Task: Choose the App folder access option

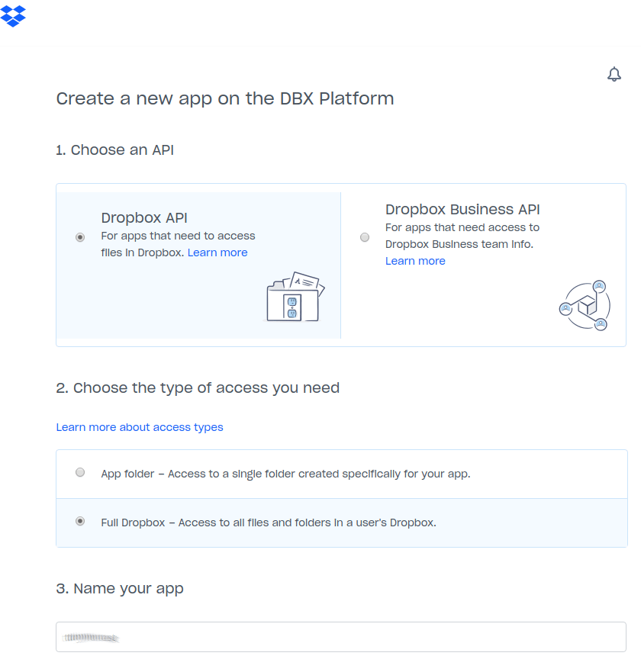Action: (80, 472)
